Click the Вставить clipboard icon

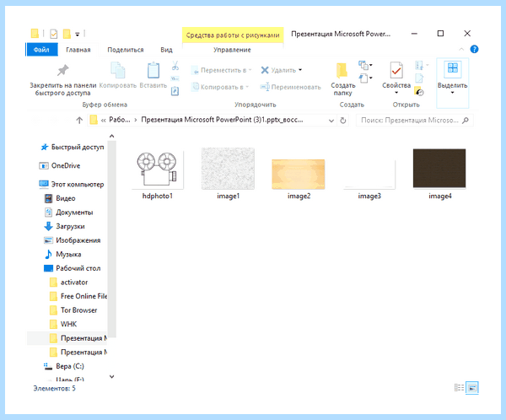[x=153, y=70]
